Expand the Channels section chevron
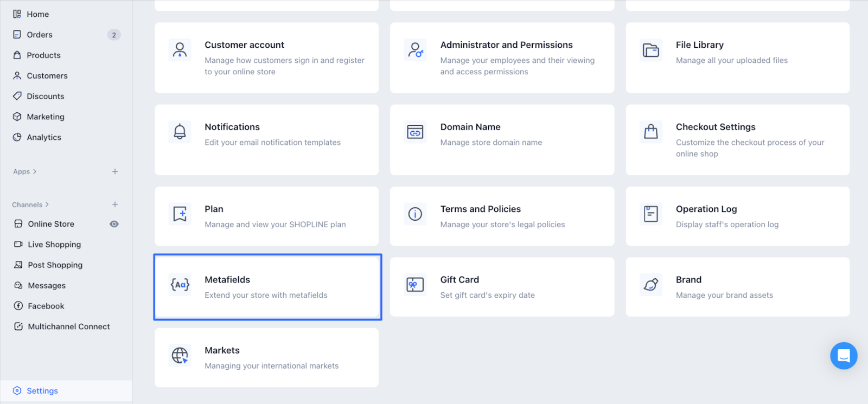The image size is (868, 404). [x=47, y=205]
